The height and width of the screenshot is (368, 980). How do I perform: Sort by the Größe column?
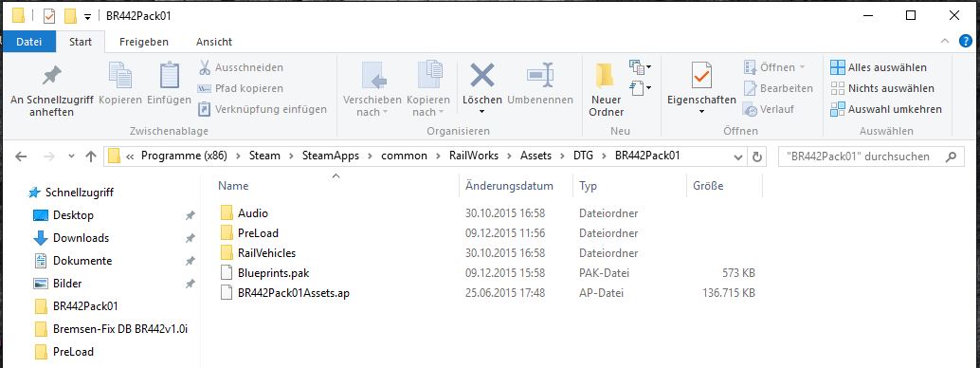click(709, 186)
